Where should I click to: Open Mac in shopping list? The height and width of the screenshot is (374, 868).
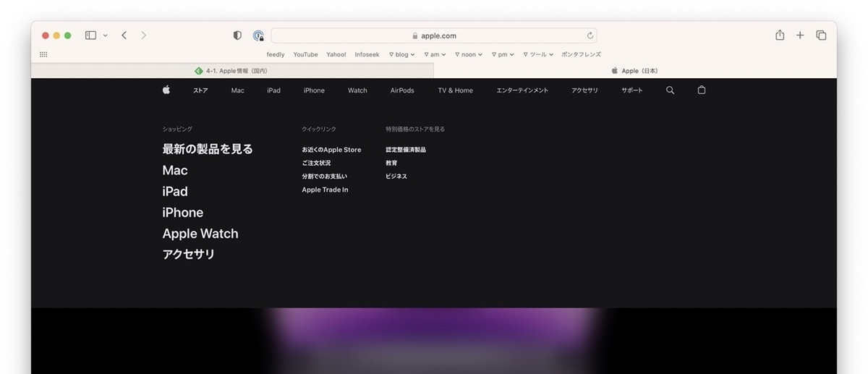pyautogui.click(x=175, y=171)
